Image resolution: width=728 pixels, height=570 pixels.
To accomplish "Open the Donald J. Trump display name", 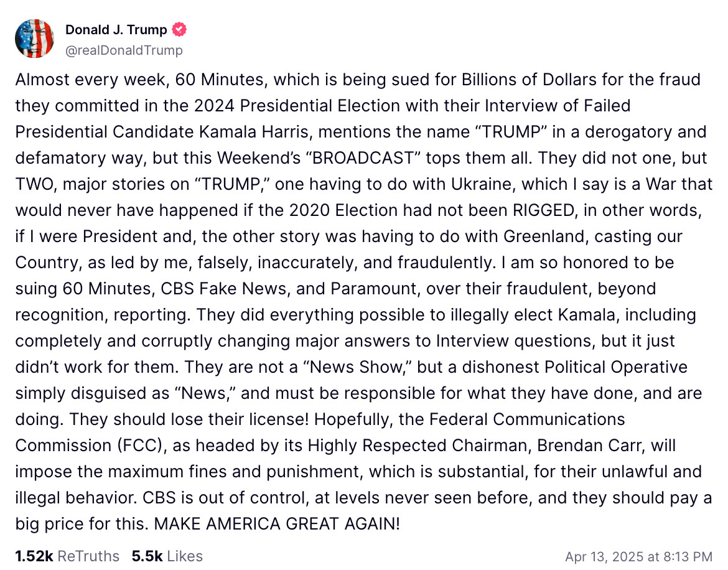I will (116, 29).
